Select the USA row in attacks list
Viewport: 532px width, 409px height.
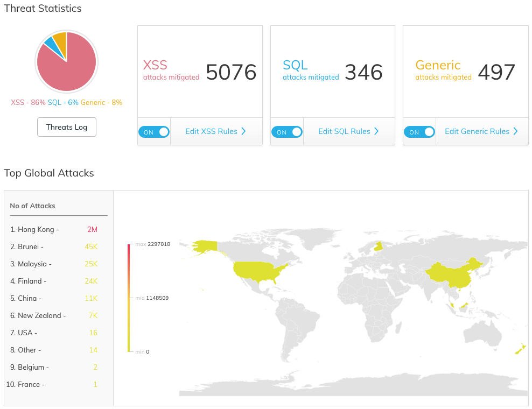tap(54, 333)
